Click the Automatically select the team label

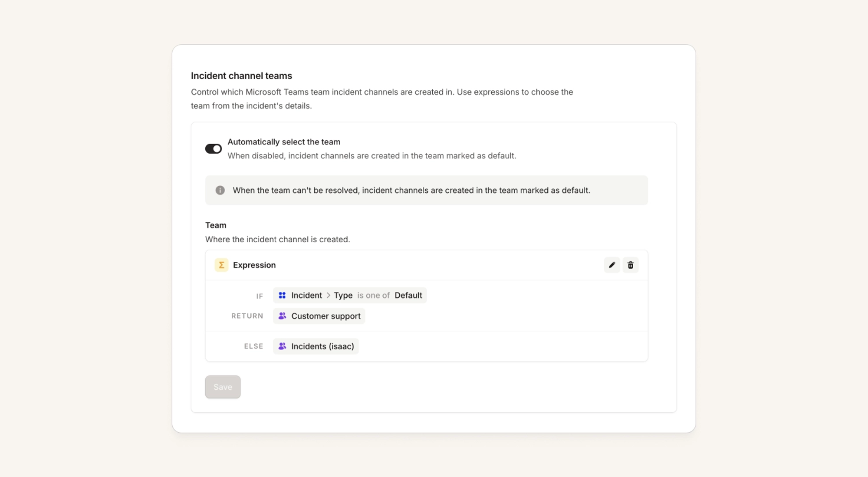[x=284, y=142]
